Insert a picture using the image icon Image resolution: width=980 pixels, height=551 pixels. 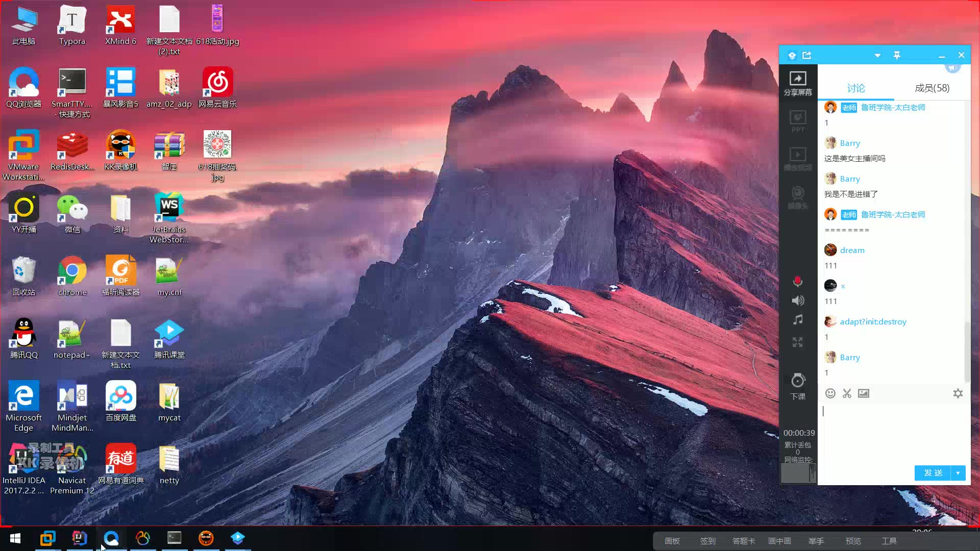864,393
